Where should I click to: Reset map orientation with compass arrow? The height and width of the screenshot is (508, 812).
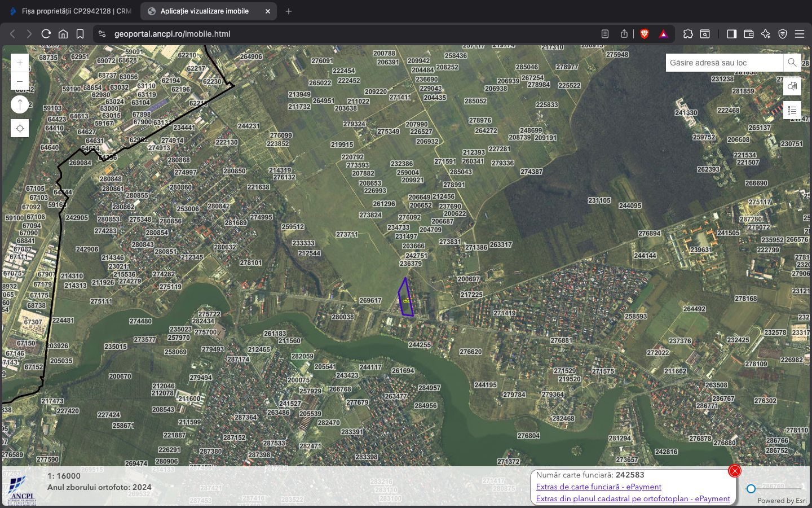click(x=20, y=104)
